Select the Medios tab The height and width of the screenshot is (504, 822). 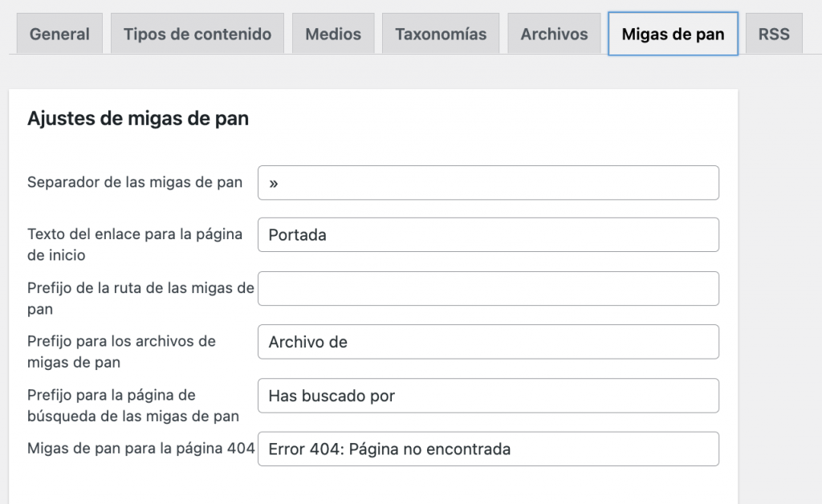click(332, 35)
